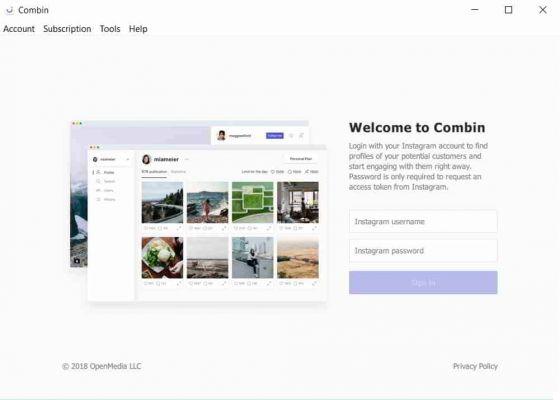Open the Privacy Policy link
Image resolution: width=560 pixels, height=400 pixels.
coord(475,366)
